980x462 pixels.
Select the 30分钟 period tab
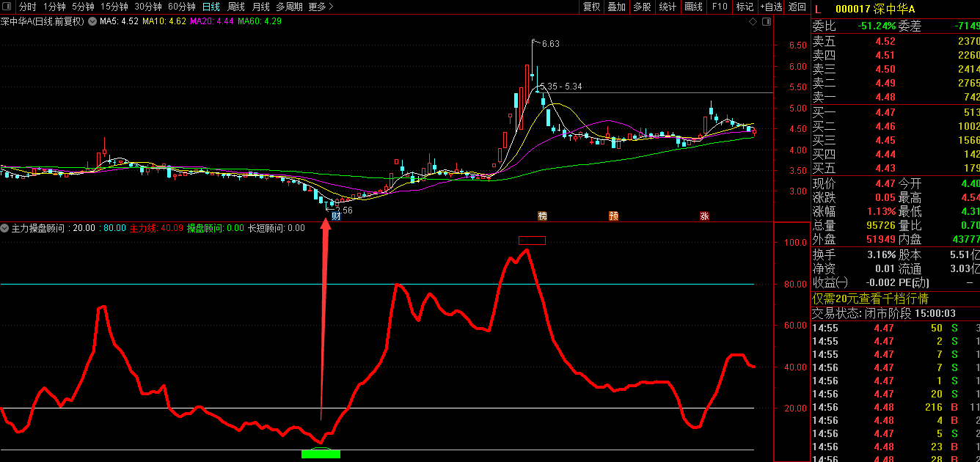(148, 7)
